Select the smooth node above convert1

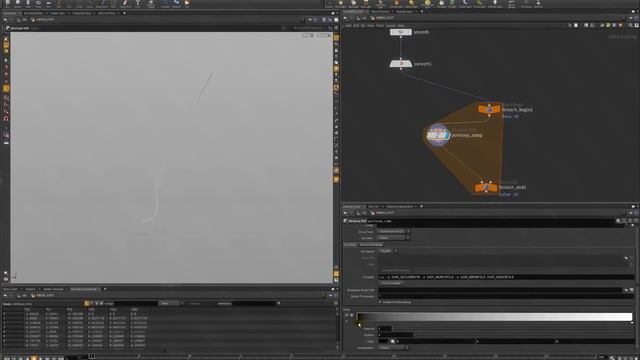pyautogui.click(x=401, y=32)
